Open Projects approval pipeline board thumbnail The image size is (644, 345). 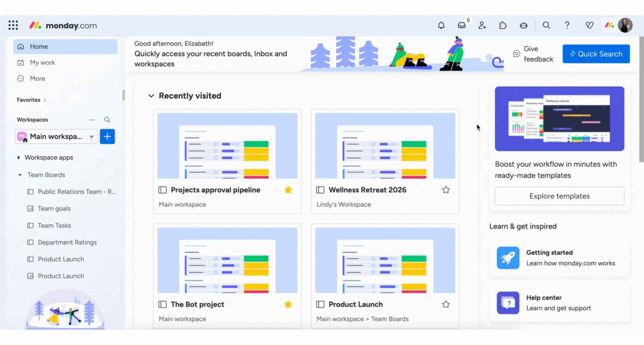pyautogui.click(x=227, y=146)
